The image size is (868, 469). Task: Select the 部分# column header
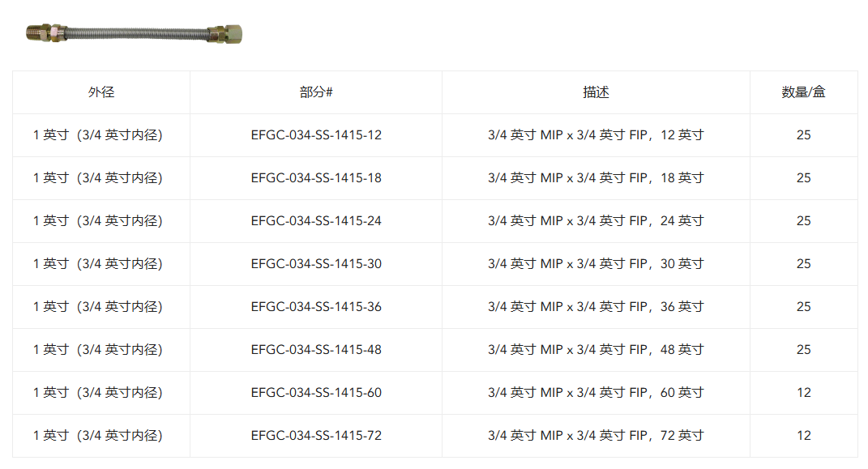(x=316, y=92)
